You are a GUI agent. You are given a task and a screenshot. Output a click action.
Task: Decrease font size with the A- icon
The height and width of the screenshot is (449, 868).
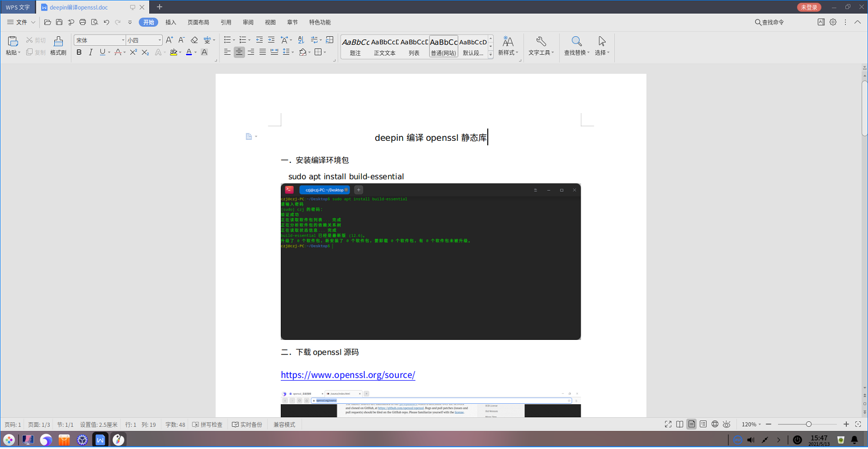pos(181,40)
